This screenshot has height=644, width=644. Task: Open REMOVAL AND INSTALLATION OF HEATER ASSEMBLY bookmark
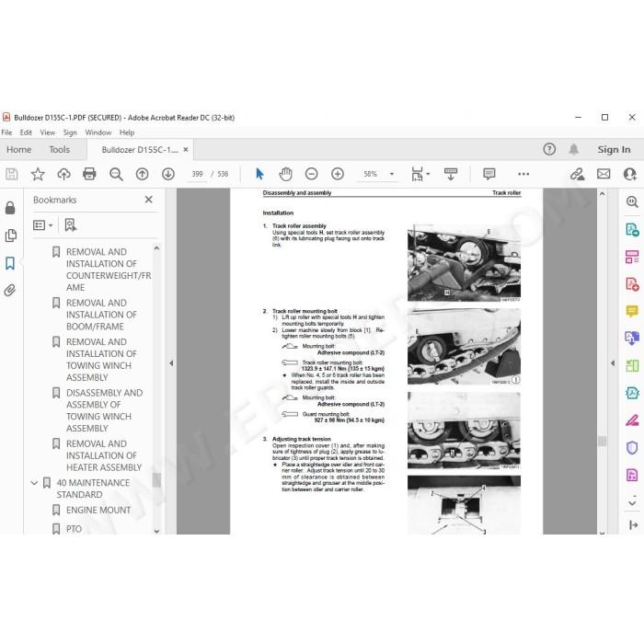(104, 455)
